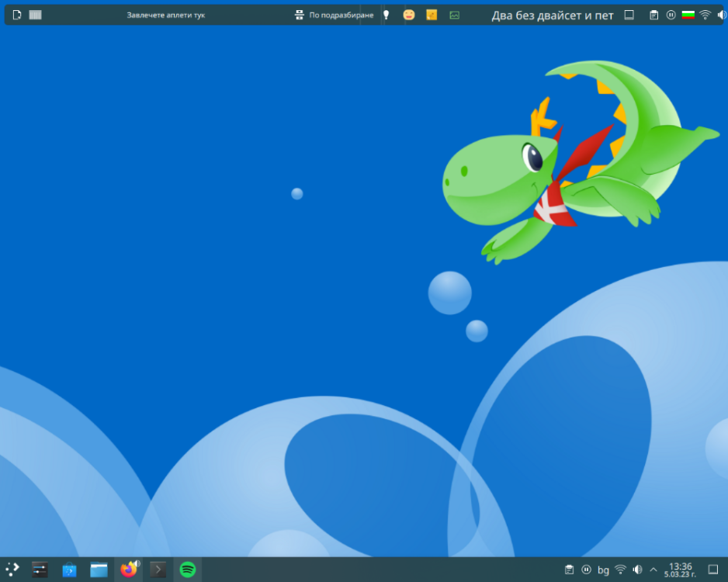This screenshot has height=582, width=728.
Task: Open the KDE application launcher
Action: click(x=12, y=570)
